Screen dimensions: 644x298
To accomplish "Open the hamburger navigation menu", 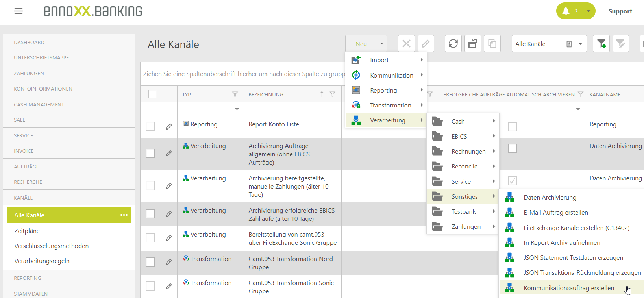I will tap(19, 11).
